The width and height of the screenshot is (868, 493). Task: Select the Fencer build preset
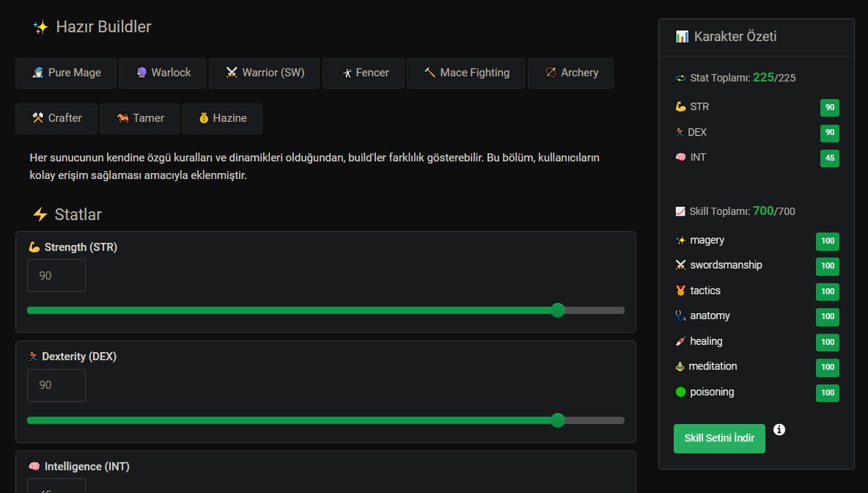[364, 73]
